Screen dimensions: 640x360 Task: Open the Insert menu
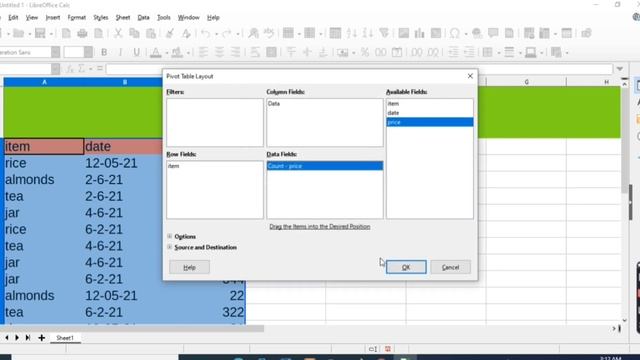pyautogui.click(x=53, y=18)
